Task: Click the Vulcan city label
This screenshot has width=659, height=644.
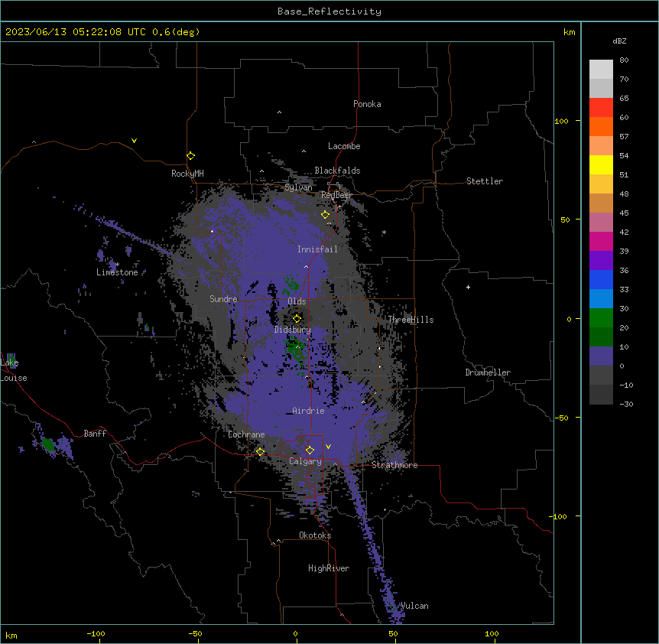Action: pos(414,606)
